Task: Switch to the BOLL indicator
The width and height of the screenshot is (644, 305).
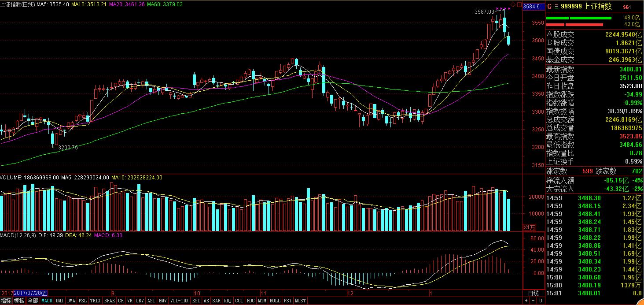Action: (x=275, y=301)
